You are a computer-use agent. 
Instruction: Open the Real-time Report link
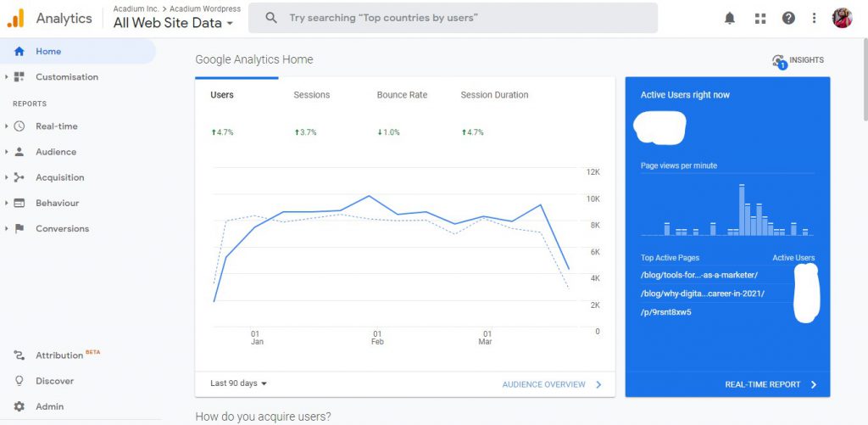(763, 384)
